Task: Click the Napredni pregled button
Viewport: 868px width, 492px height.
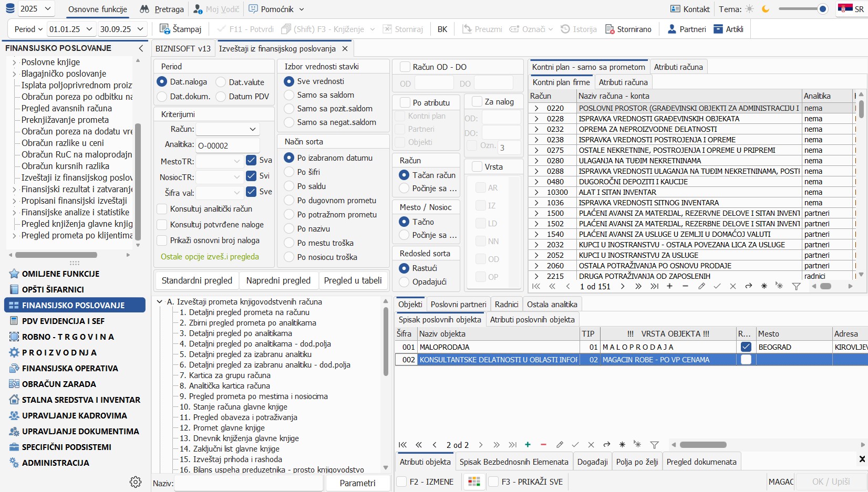Action: [278, 280]
